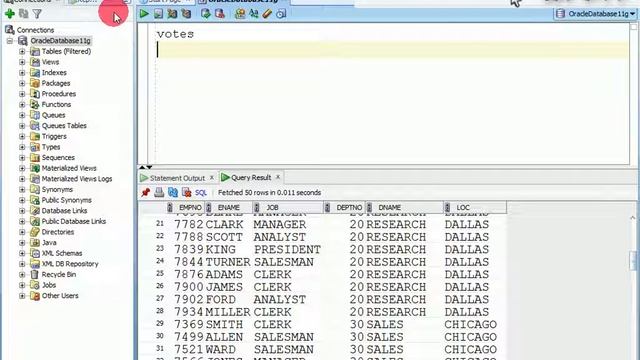Expand the Procedures node

[22, 94]
